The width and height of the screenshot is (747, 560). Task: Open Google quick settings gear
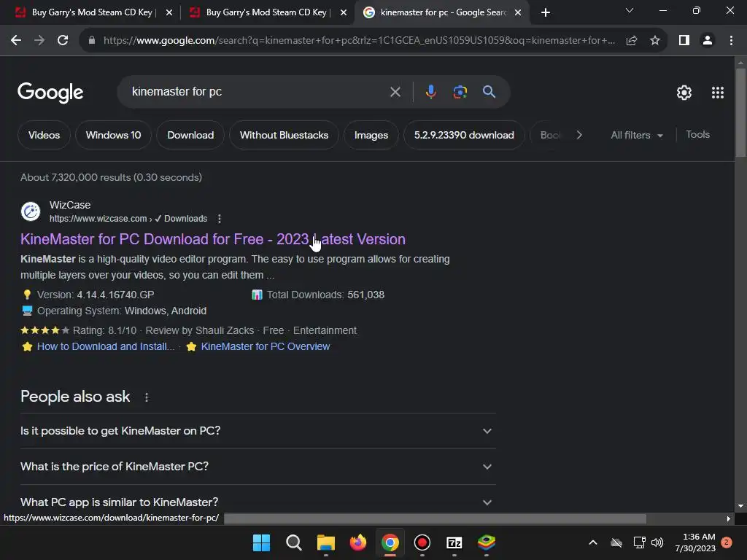(x=684, y=93)
